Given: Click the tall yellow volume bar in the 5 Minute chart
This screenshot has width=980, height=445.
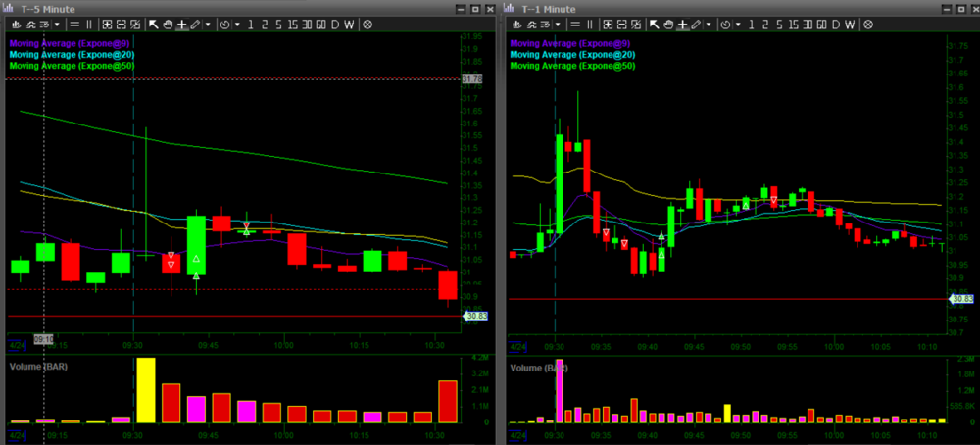Looking at the screenshot, I should point(146,390).
